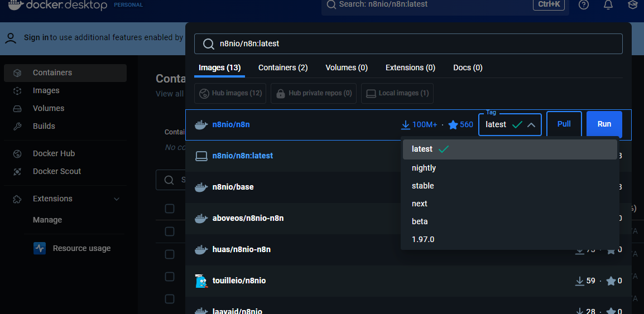Choose the next tag option

click(510, 204)
